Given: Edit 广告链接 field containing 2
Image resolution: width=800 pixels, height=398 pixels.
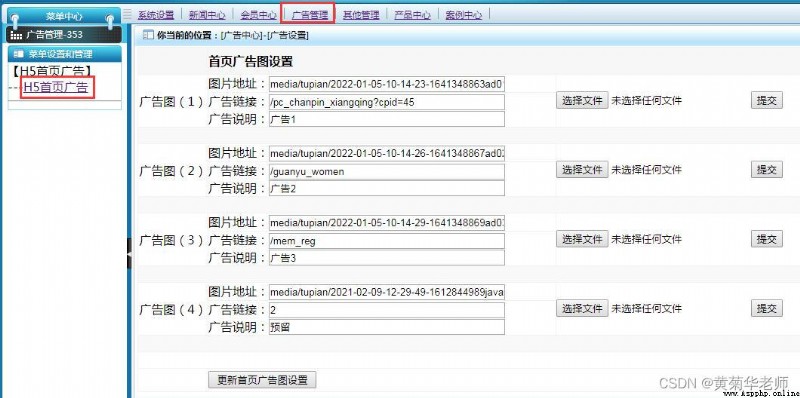Looking at the screenshot, I should [387, 310].
